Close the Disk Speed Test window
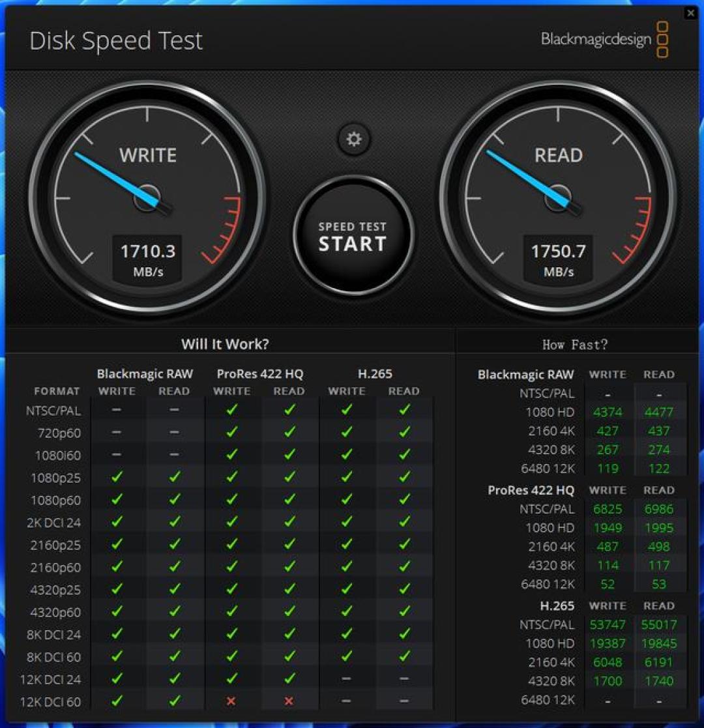The height and width of the screenshot is (728, 704). pos(690,13)
